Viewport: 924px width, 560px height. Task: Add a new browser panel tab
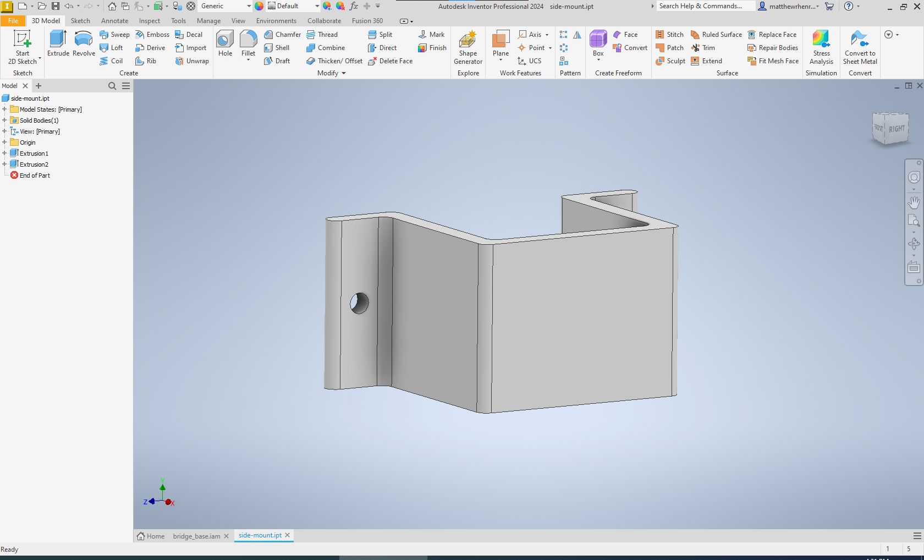tap(38, 86)
